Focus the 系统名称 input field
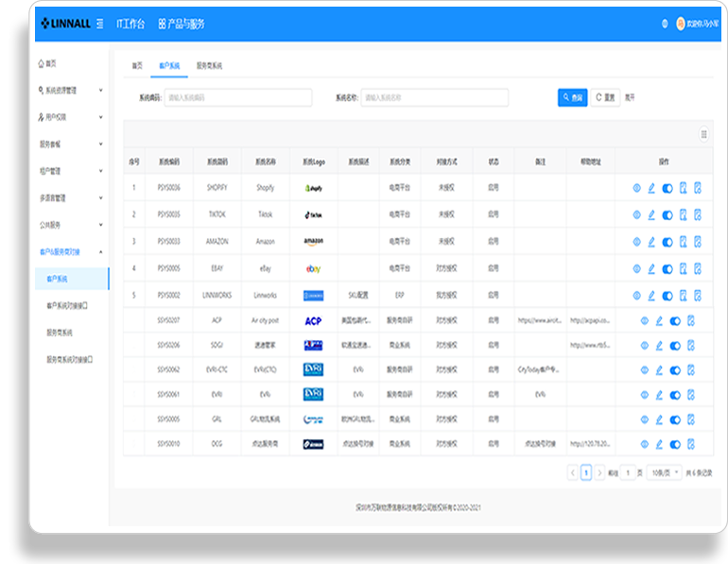The width and height of the screenshot is (728, 564). click(435, 98)
